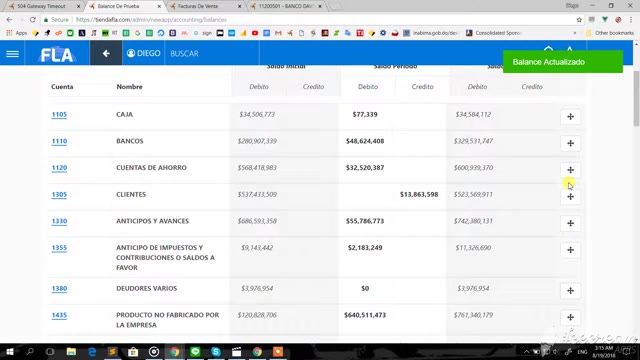Close the Facturas De Venta tab

pyautogui.click(x=240, y=6)
